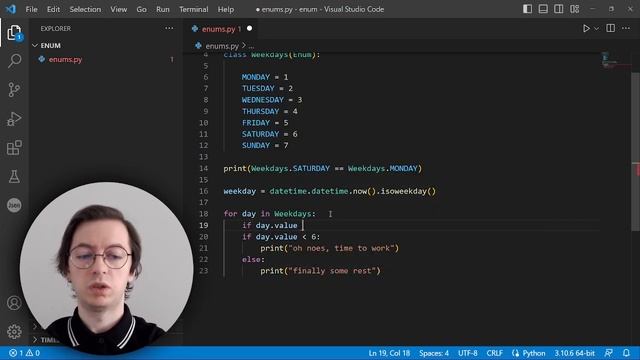The width and height of the screenshot is (640, 360).
Task: Open Explorer Views and More Actions ellipsis
Action: [x=169, y=28]
